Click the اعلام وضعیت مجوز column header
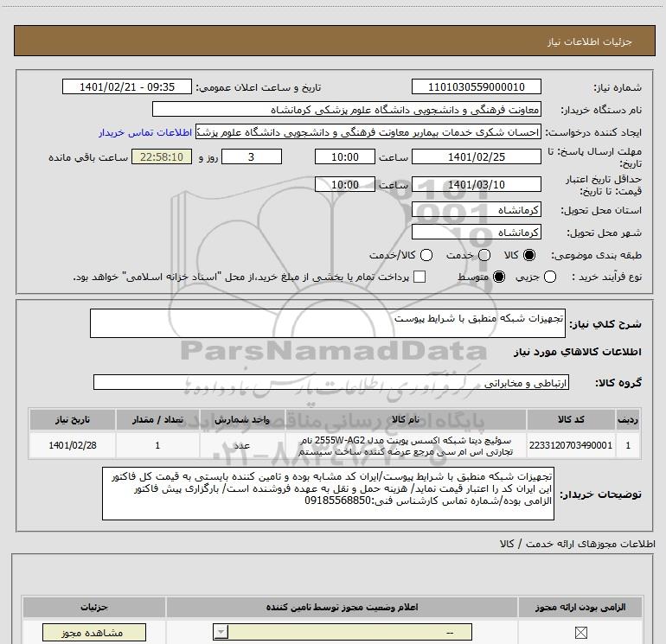 (342, 607)
